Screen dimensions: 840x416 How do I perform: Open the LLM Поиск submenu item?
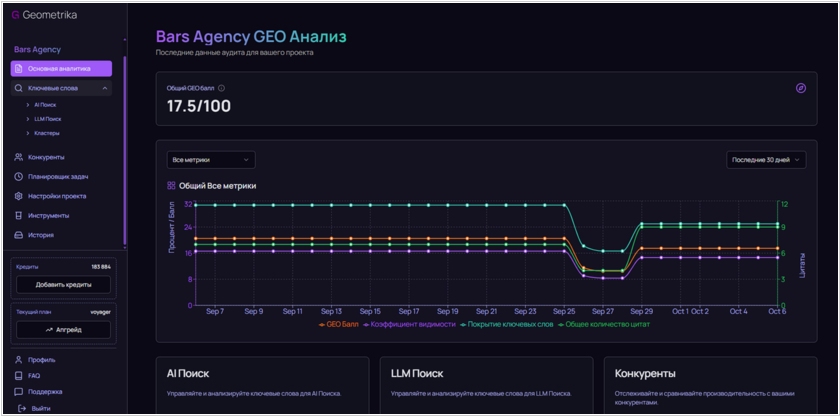coord(48,119)
